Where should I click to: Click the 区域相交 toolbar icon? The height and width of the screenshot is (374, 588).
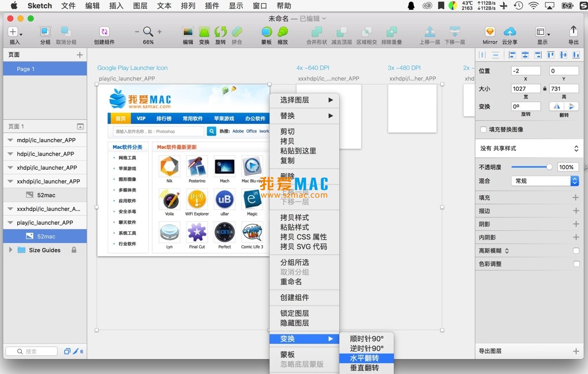click(x=366, y=32)
